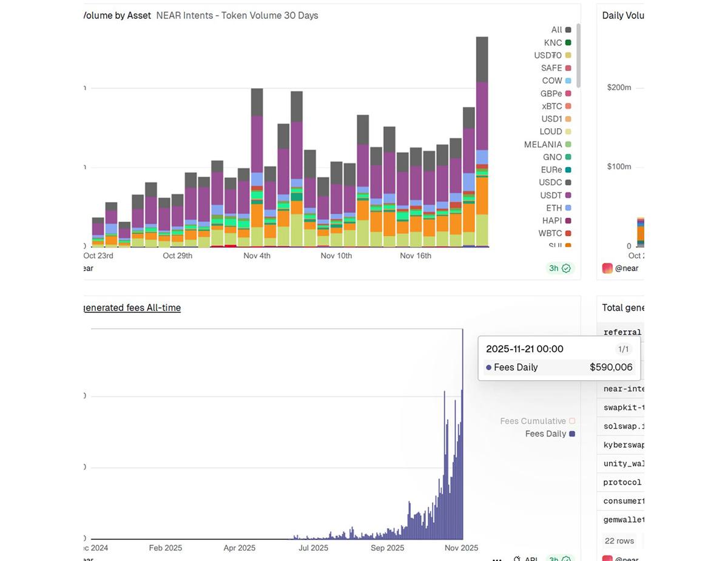The image size is (728, 561).
Task: Click the LOUD color swatch in legend
Action: coord(568,132)
